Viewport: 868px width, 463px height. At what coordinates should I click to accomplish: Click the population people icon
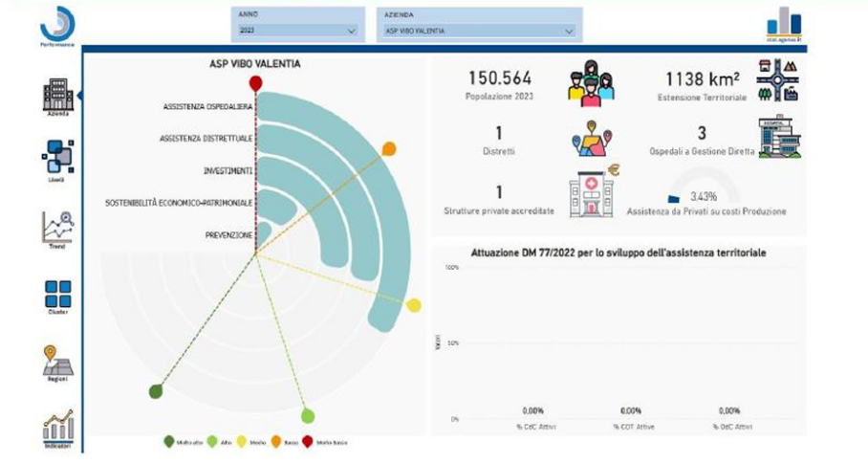pos(590,81)
